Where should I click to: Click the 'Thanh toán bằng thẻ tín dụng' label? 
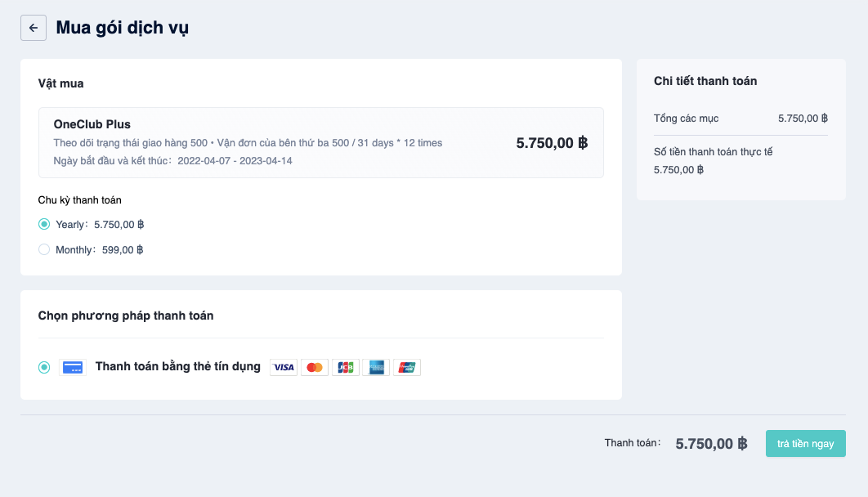point(177,366)
